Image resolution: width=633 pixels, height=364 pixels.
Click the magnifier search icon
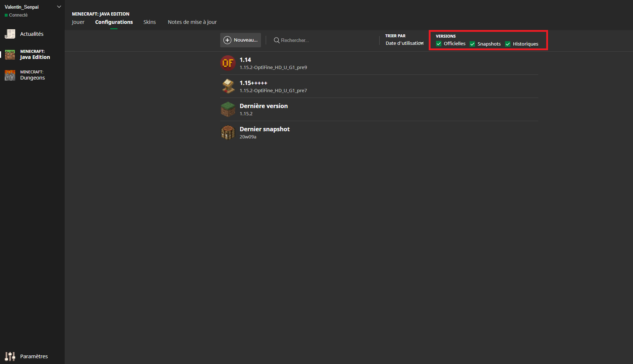[x=277, y=40]
